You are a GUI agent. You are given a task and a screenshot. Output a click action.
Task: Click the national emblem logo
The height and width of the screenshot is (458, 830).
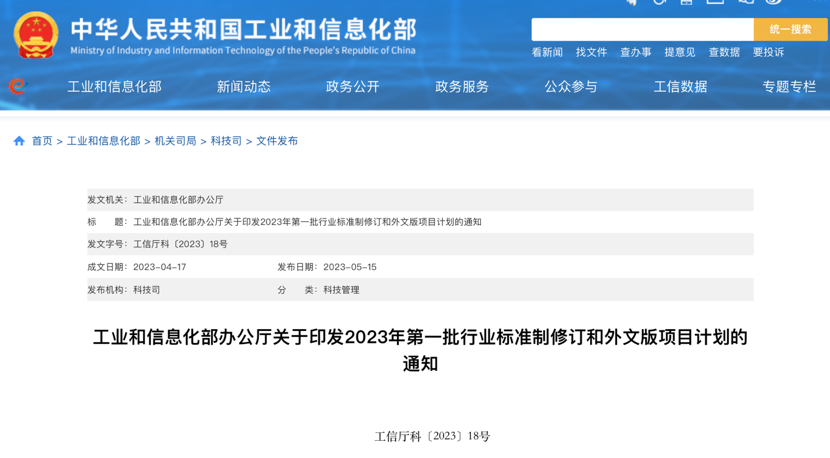(x=36, y=35)
